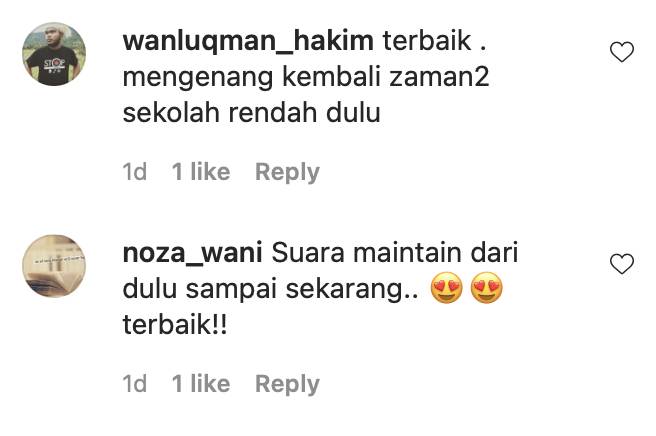Open wanluqman_hakim's profile picture
The image size is (656, 436).
[54, 54]
